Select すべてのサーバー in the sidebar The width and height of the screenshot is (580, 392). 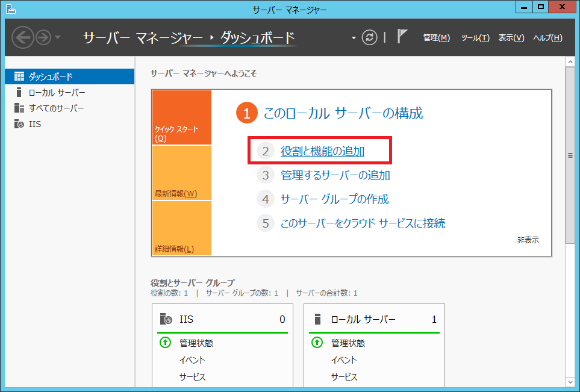[56, 108]
